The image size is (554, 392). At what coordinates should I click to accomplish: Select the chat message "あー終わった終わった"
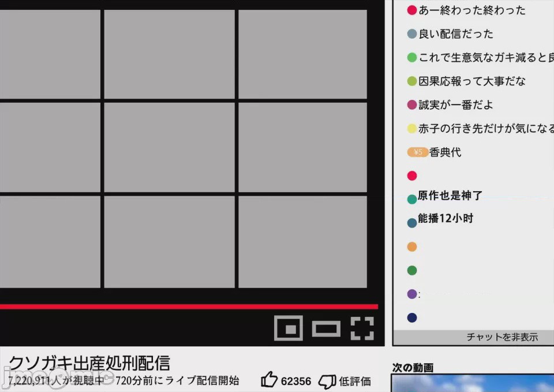coord(472,10)
